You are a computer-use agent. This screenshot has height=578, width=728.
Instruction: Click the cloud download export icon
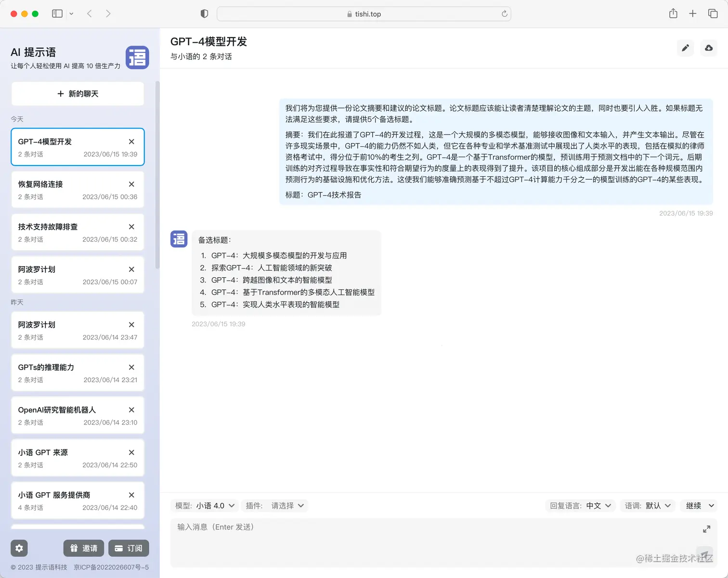709,48
